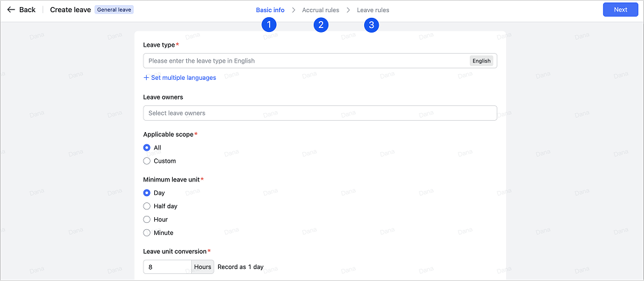This screenshot has width=644, height=281.
Task: Select Day as minimum leave unit
Action: pyautogui.click(x=147, y=193)
